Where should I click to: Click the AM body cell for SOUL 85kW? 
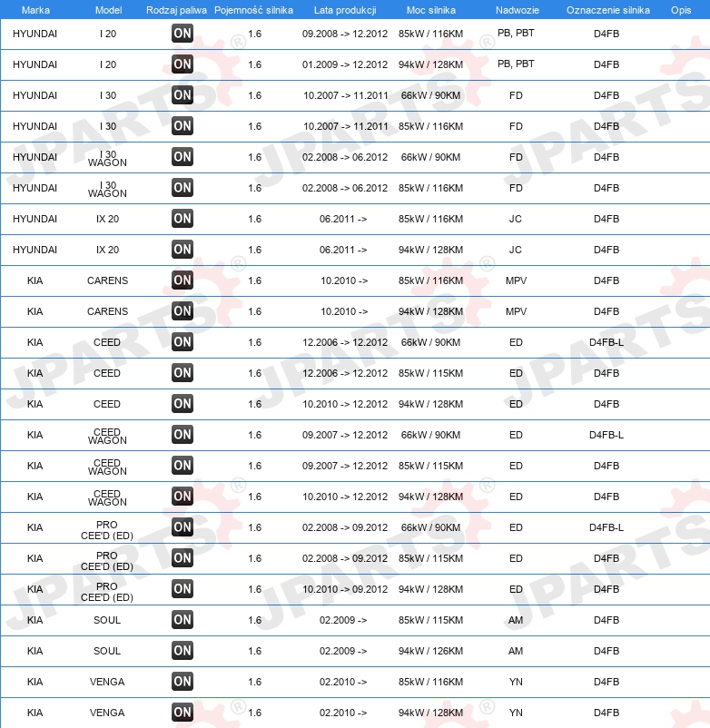tap(516, 620)
